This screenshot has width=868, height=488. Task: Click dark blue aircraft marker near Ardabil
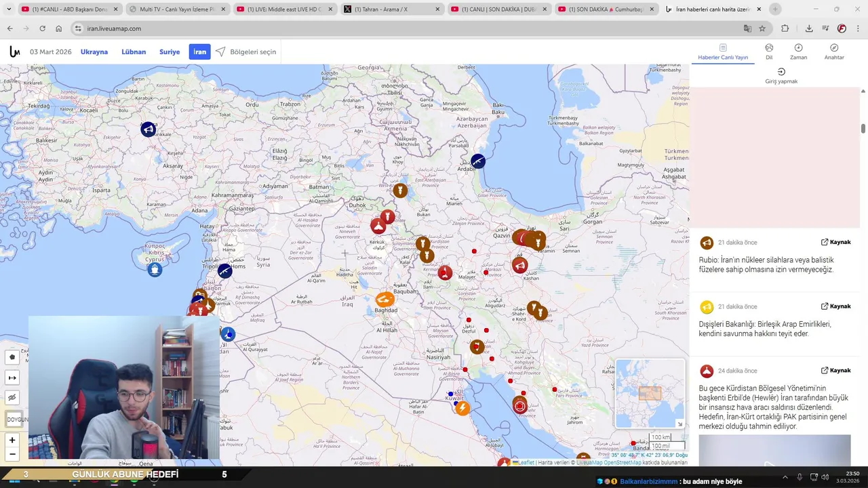[478, 161]
